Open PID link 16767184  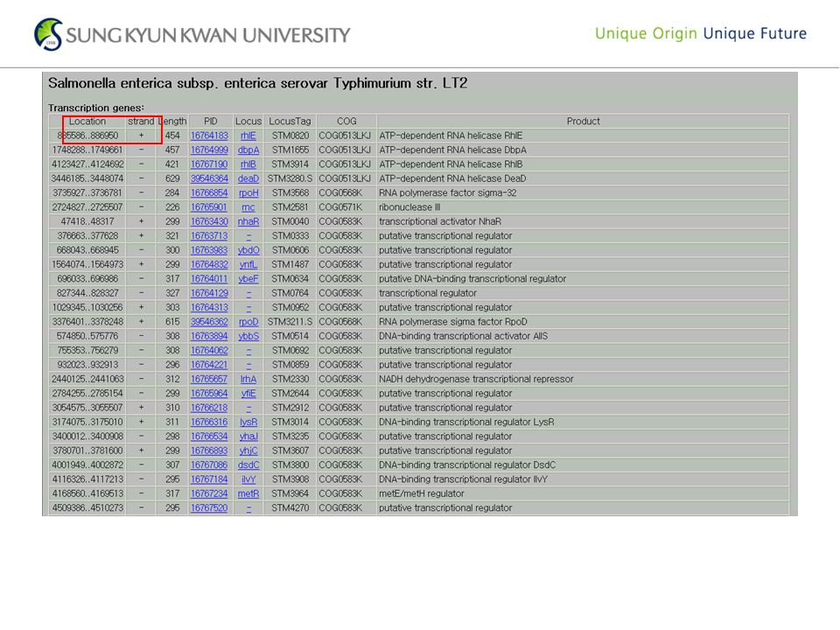tap(209, 479)
